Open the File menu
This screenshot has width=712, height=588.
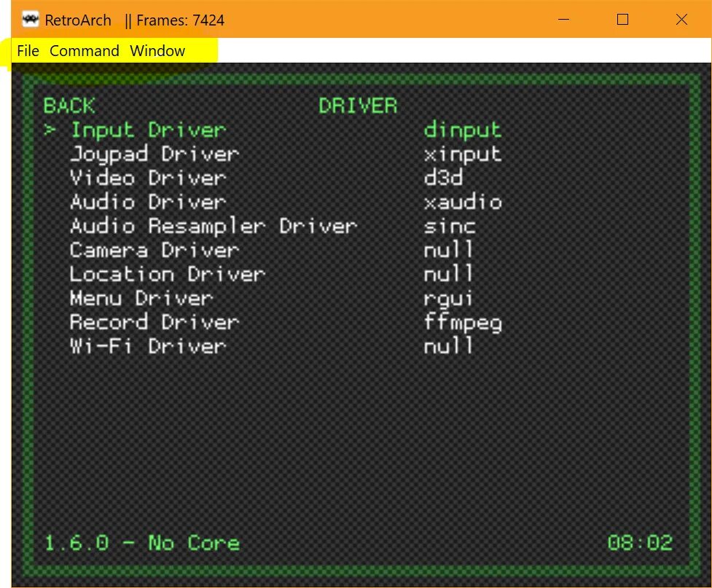point(28,51)
